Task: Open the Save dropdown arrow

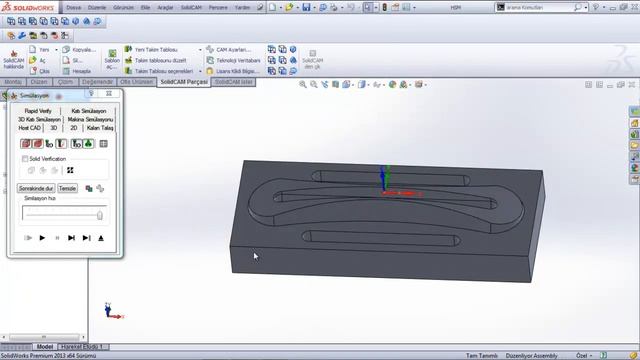Action: pos(314,8)
